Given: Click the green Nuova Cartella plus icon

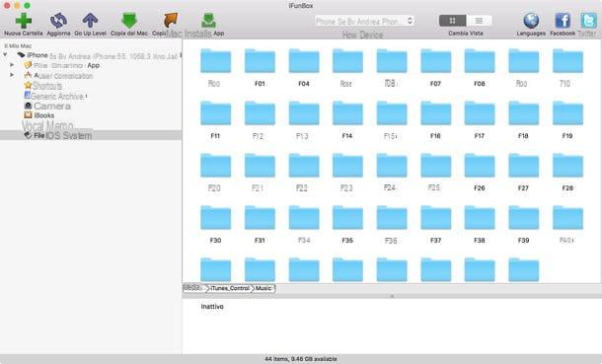Looking at the screenshot, I should (24, 21).
